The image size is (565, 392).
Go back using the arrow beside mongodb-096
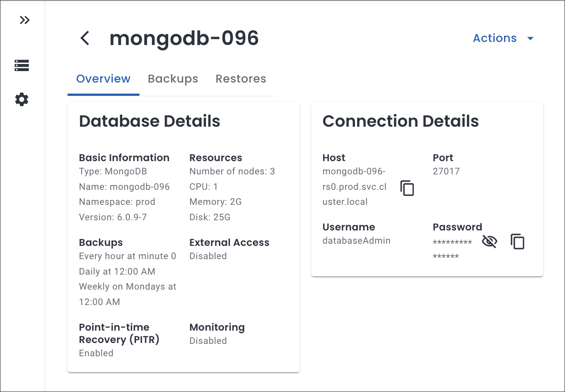[x=85, y=38]
